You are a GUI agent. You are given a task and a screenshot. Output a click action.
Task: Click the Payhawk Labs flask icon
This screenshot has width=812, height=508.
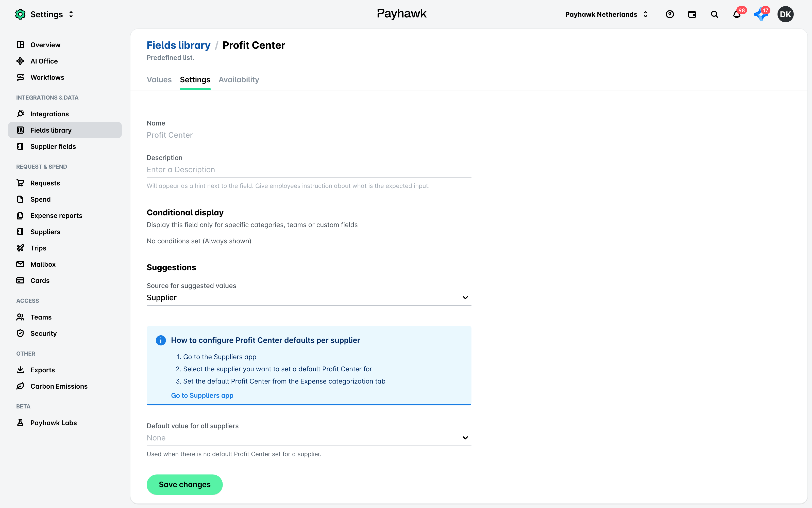[x=20, y=423]
